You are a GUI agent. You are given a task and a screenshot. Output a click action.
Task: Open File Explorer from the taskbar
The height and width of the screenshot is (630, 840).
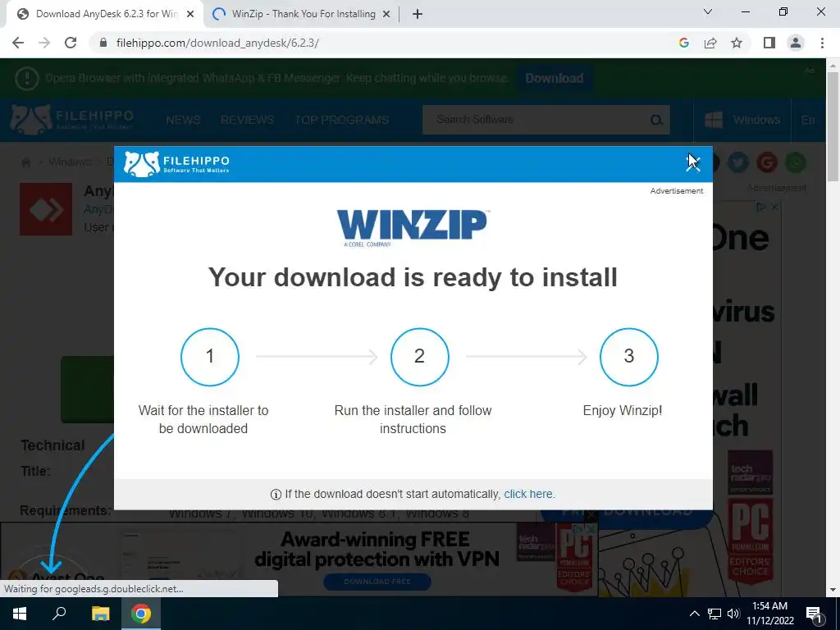(x=100, y=614)
